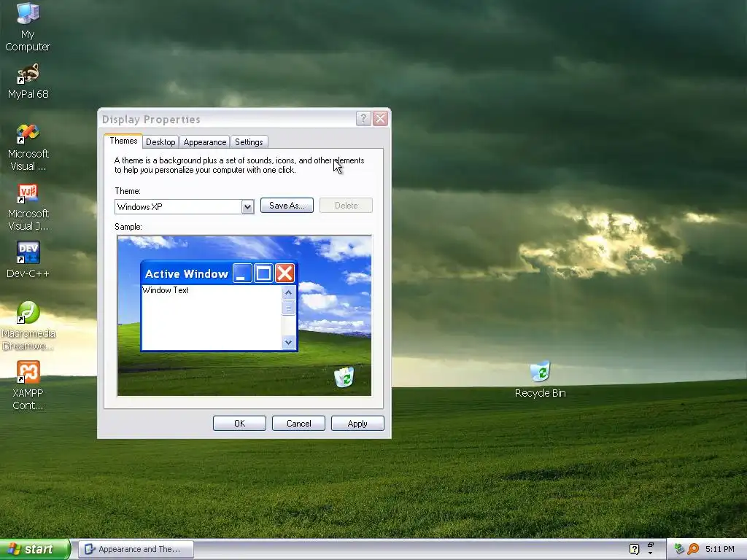Open the language bar options arrow
747x560 pixels.
pos(650,553)
